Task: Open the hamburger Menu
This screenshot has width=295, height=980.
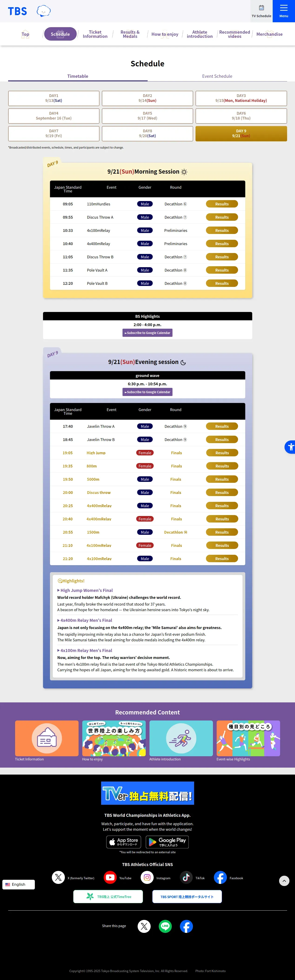Action: point(284,11)
